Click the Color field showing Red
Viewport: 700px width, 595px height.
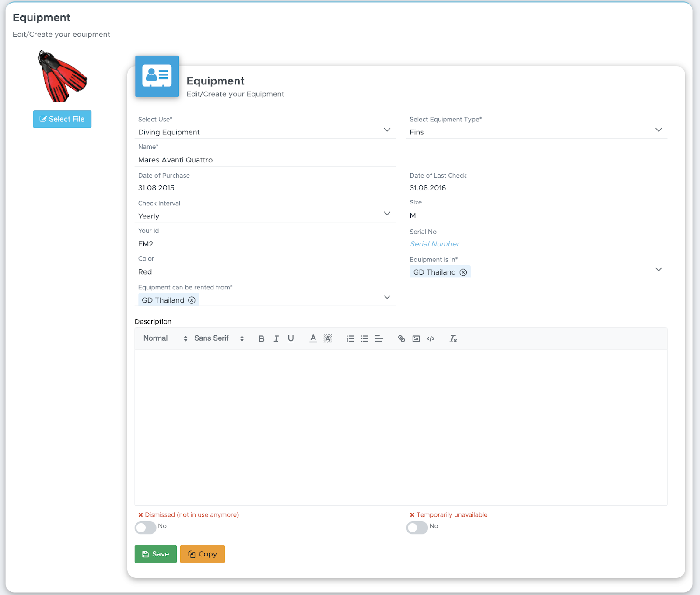[x=265, y=272]
